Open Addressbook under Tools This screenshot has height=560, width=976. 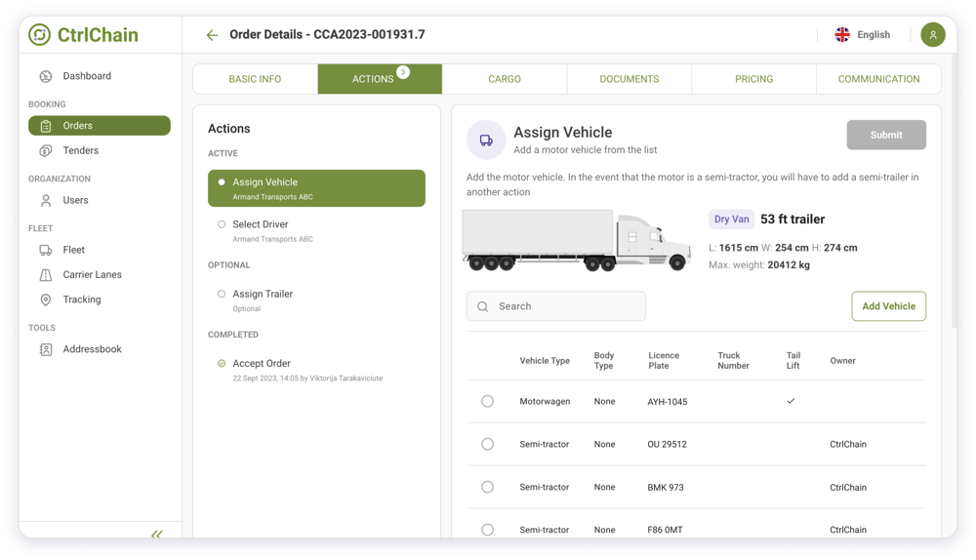tap(92, 349)
